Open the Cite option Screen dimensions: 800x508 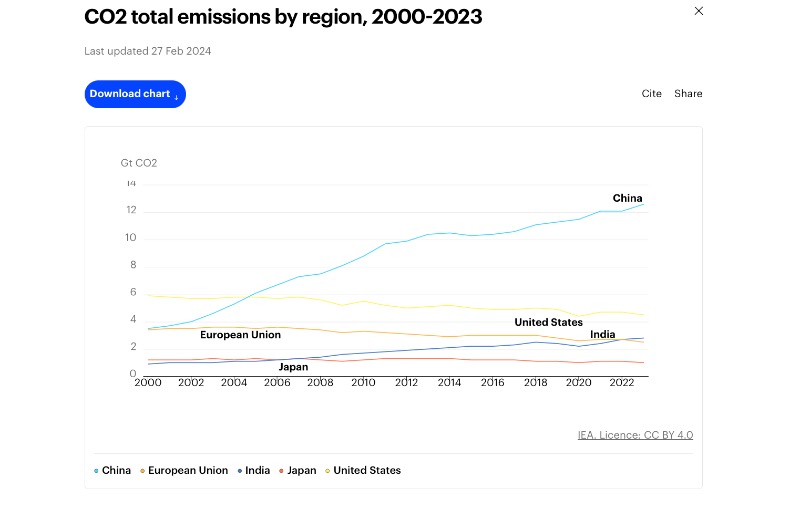coord(651,94)
